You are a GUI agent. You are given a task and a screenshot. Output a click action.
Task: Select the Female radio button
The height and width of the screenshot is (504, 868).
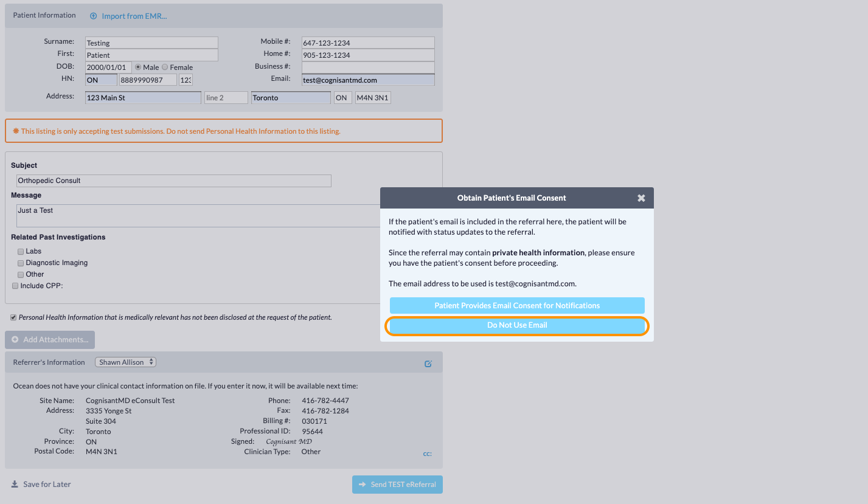click(165, 67)
